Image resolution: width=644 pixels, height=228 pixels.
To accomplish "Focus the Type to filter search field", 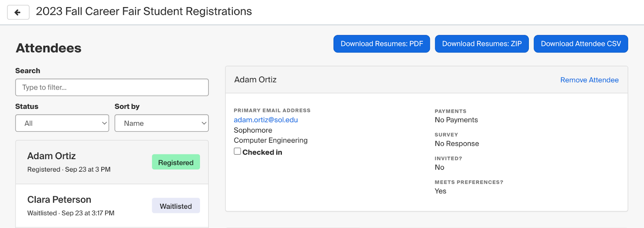I will coord(112,87).
